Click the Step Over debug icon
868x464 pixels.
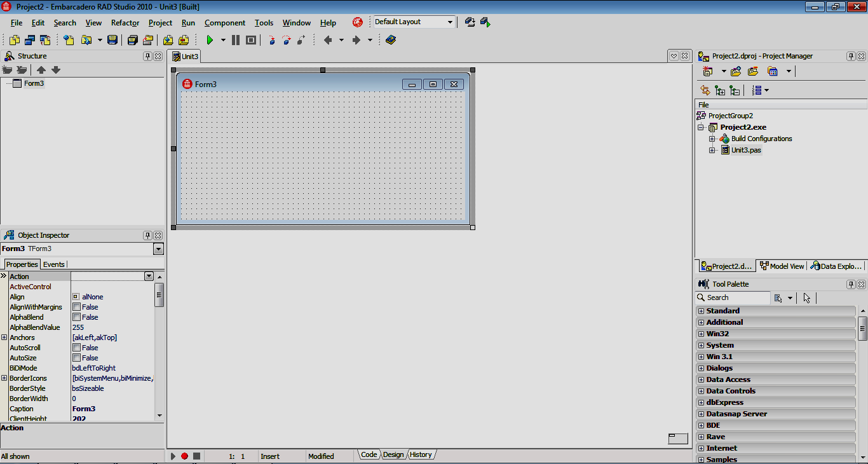tap(287, 40)
